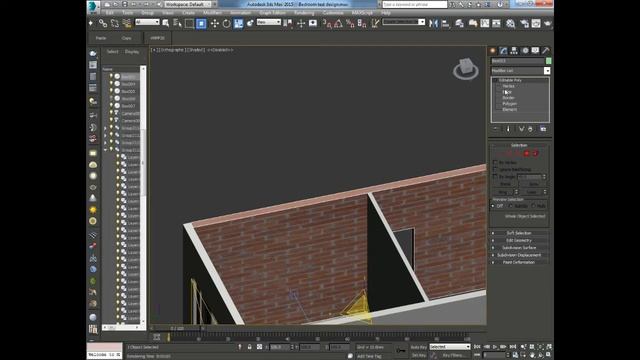Enable the By Vertex checkbox
The height and width of the screenshot is (360, 640).
pos(496,162)
